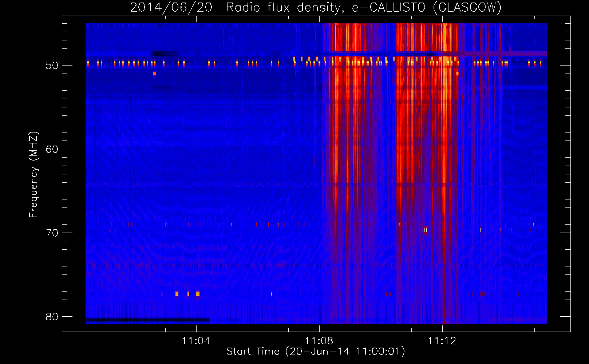The height and width of the screenshot is (364, 589).
Task: Click the orange marker below 50 MHz at left
Action: pyautogui.click(x=154, y=74)
